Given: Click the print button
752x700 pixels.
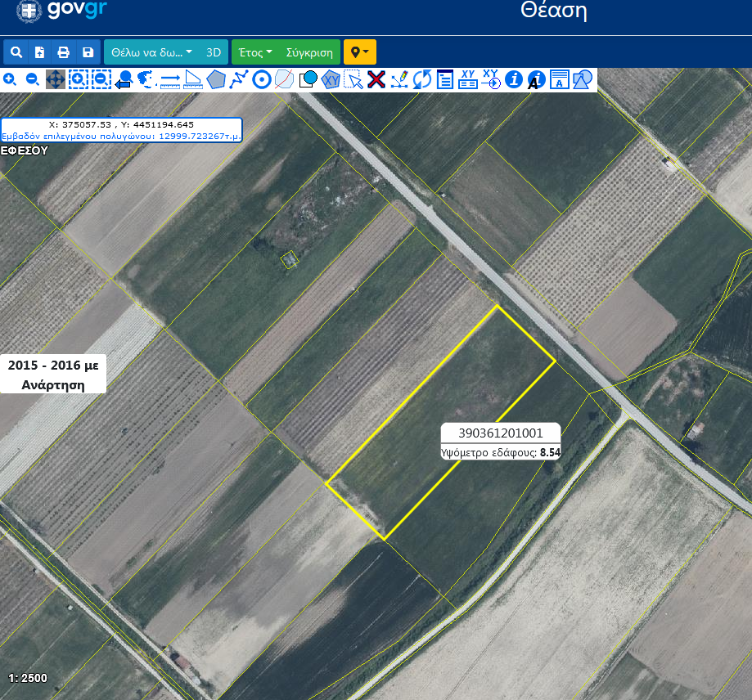Looking at the screenshot, I should pos(63,52).
